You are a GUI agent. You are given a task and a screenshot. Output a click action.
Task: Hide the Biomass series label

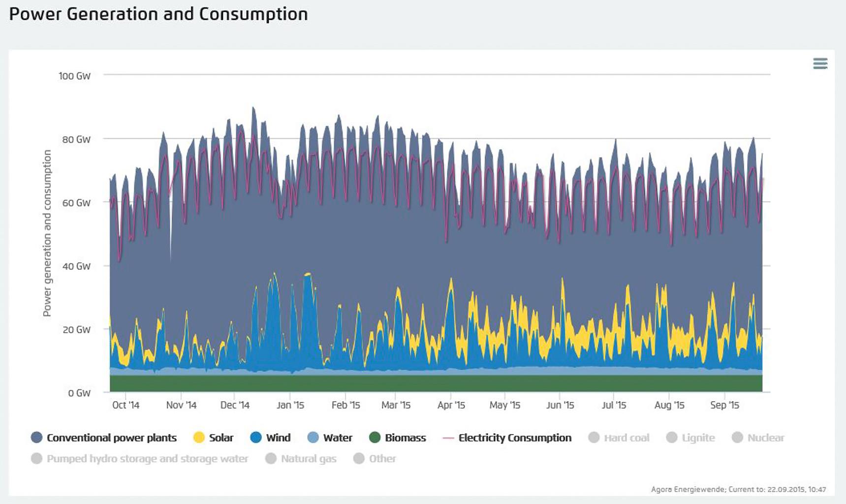coord(406,438)
